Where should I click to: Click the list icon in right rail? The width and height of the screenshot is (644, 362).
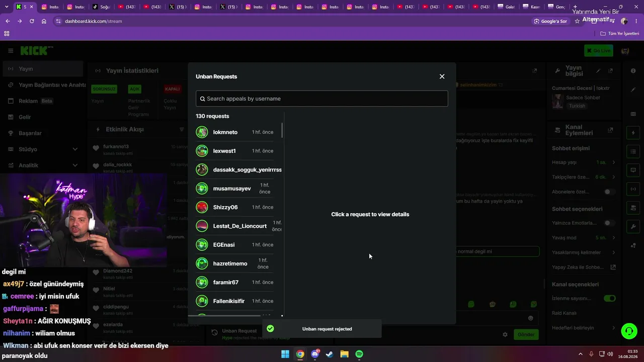pyautogui.click(x=633, y=151)
